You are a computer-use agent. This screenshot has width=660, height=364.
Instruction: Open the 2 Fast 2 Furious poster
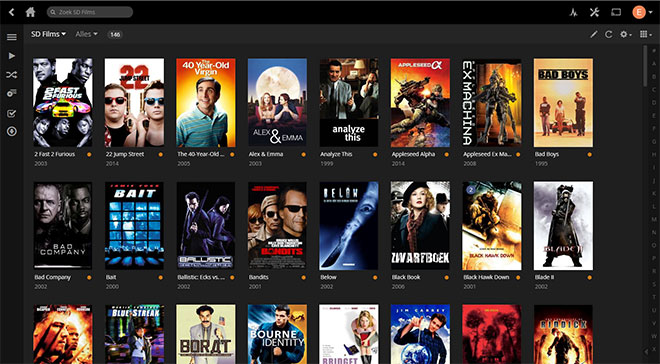point(63,102)
